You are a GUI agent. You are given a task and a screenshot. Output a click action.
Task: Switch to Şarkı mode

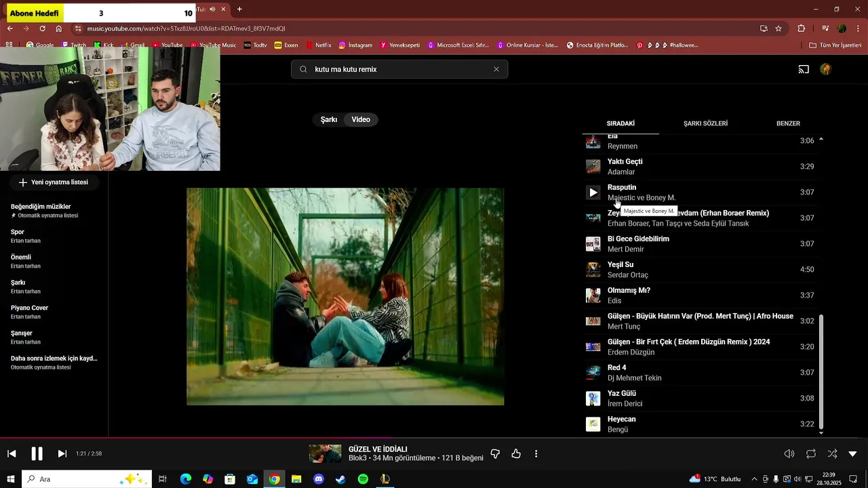(x=329, y=119)
